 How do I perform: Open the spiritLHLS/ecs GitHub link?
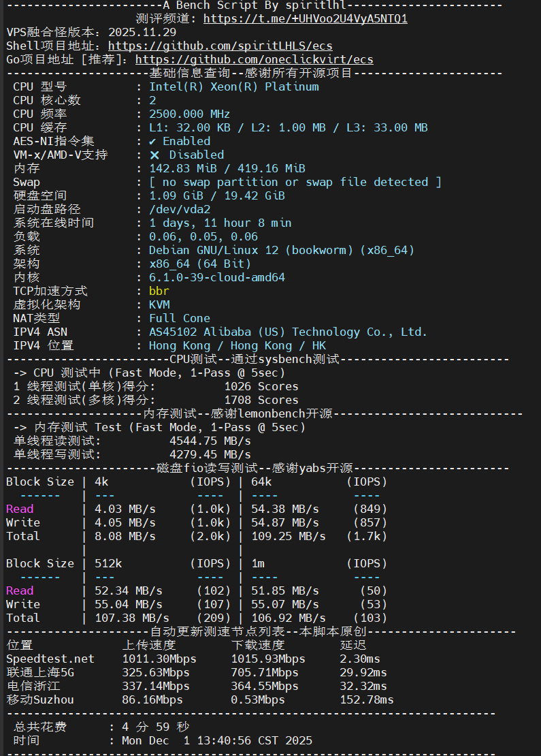(x=220, y=46)
